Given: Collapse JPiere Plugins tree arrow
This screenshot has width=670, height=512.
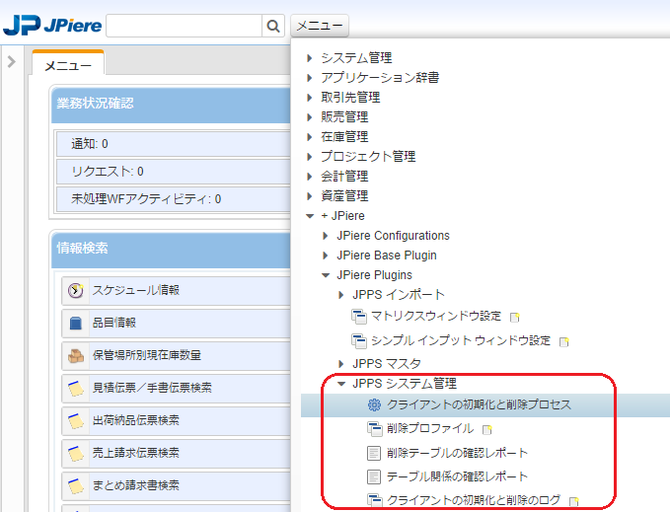Looking at the screenshot, I should click(326, 275).
